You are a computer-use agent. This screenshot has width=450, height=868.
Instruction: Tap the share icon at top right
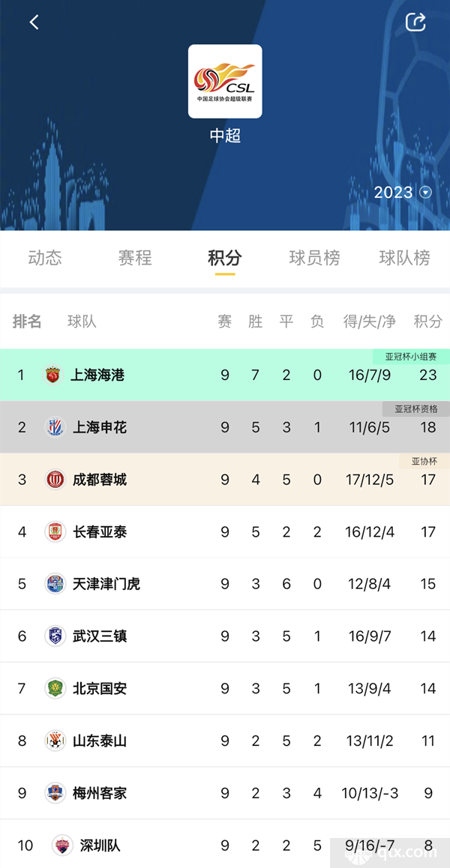(x=415, y=22)
